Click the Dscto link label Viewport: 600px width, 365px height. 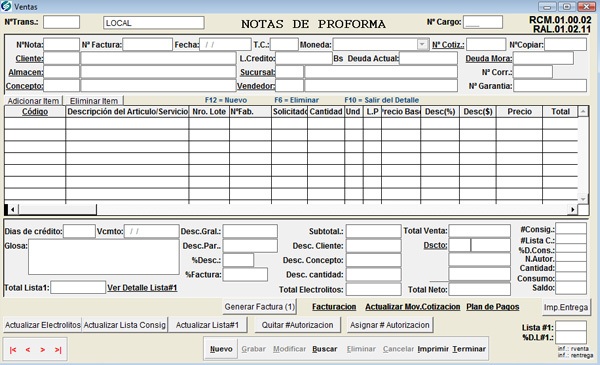(x=435, y=245)
